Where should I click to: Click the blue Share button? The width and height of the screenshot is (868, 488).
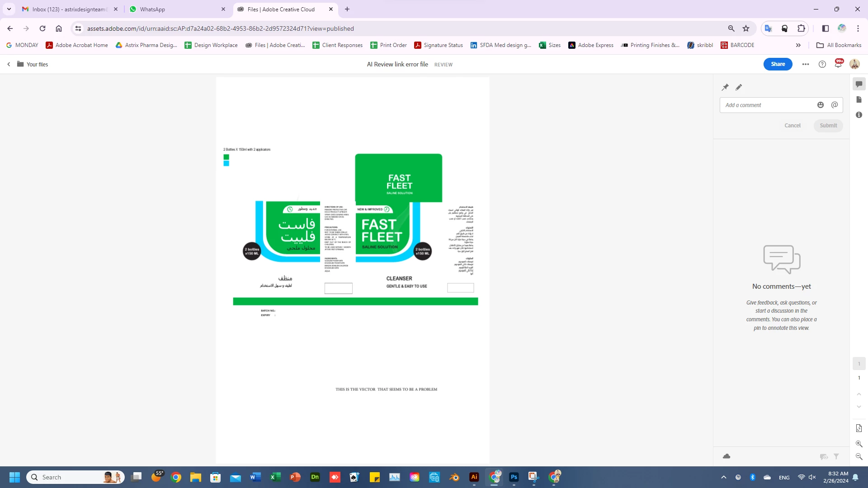click(x=778, y=64)
